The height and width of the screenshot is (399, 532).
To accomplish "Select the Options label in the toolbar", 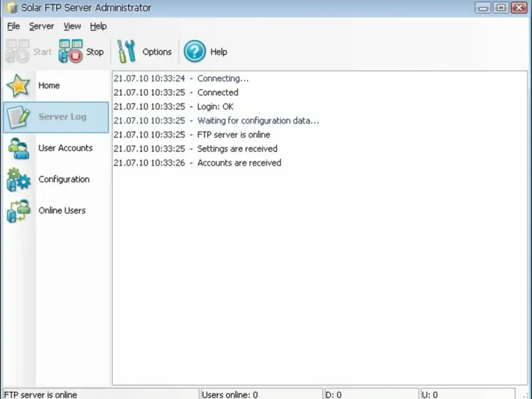I will (157, 52).
